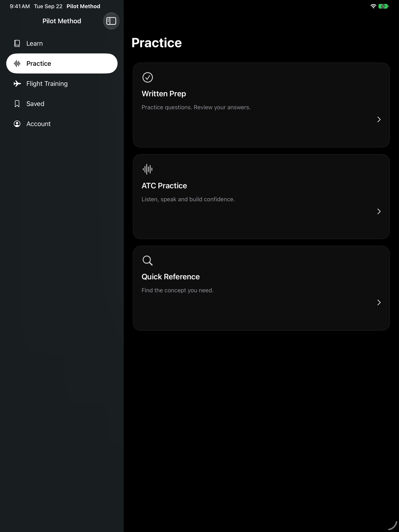Click the Saved bookmark icon
Image resolution: width=399 pixels, height=532 pixels.
tap(17, 104)
